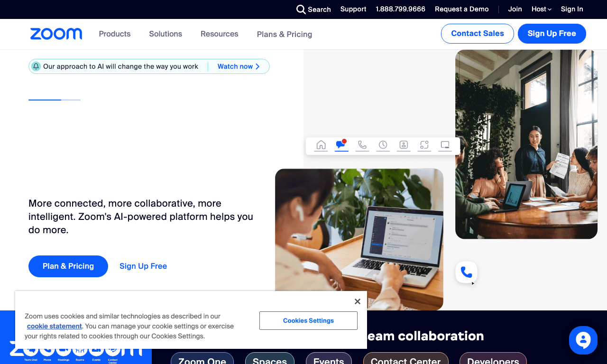Open the chat assistant bubble
This screenshot has width=607, height=364.
(583, 340)
